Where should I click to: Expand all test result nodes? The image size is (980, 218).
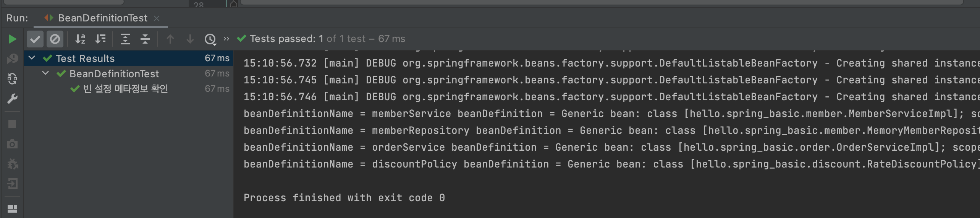click(x=125, y=39)
